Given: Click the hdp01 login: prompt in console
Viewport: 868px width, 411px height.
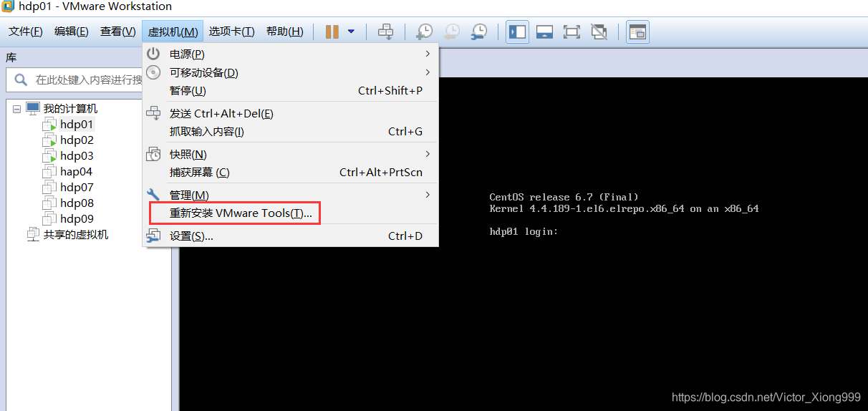Looking at the screenshot, I should tap(524, 232).
